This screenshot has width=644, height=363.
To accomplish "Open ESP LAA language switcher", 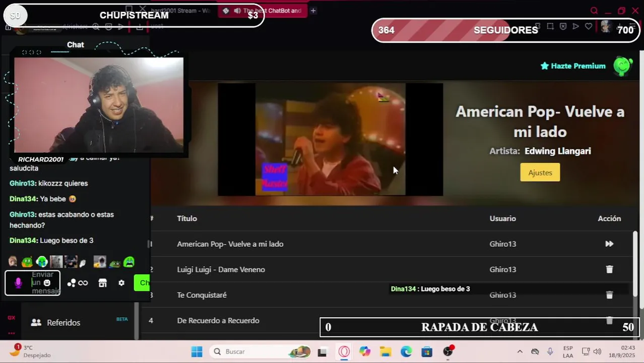I will pyautogui.click(x=568, y=351).
